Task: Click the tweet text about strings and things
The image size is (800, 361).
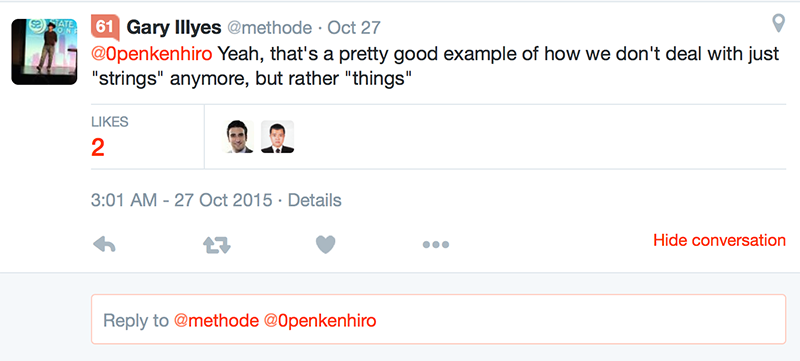Action: pos(435,67)
